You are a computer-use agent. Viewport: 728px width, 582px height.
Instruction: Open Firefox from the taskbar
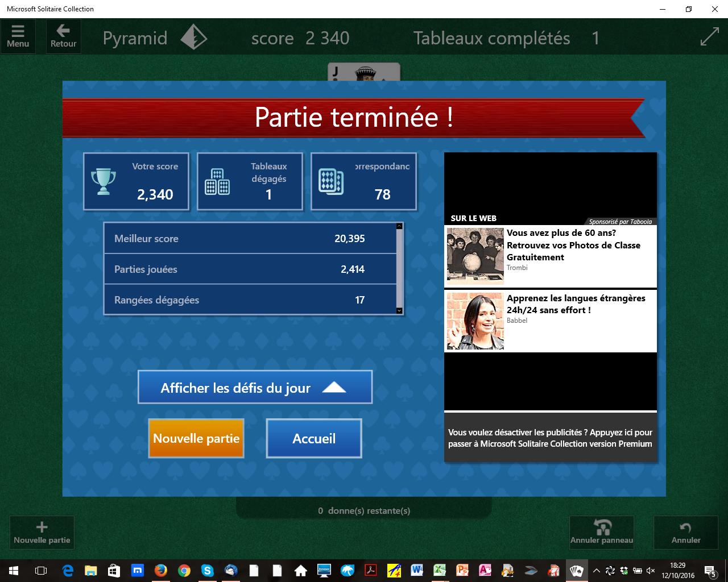[x=161, y=570]
